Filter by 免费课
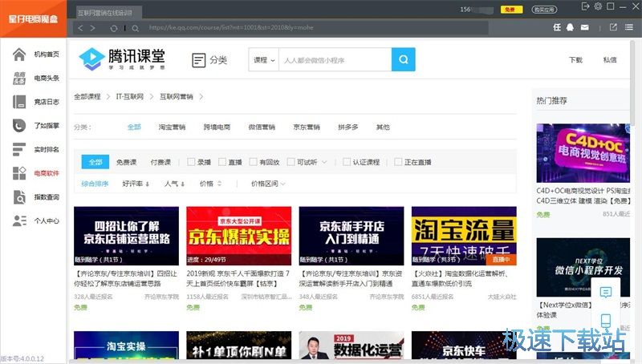This screenshot has width=642, height=364. point(126,163)
